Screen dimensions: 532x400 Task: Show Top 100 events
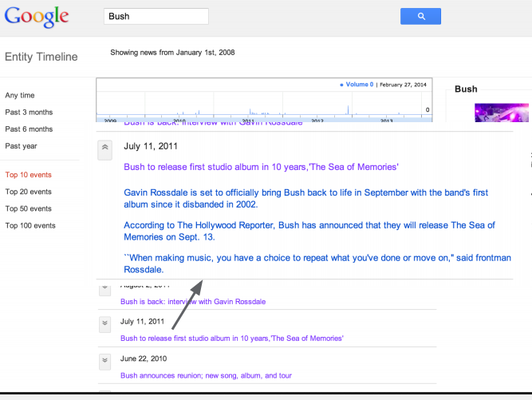coord(30,226)
